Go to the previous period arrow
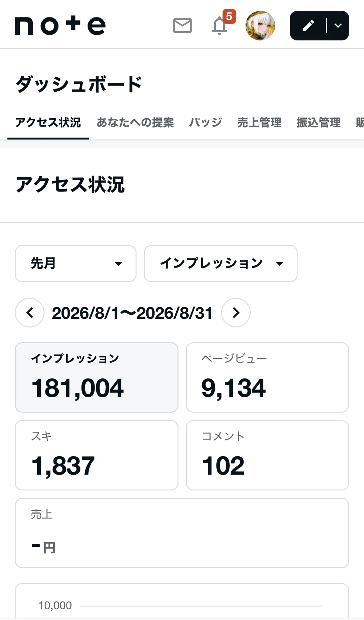This screenshot has width=364, height=620. [x=30, y=313]
